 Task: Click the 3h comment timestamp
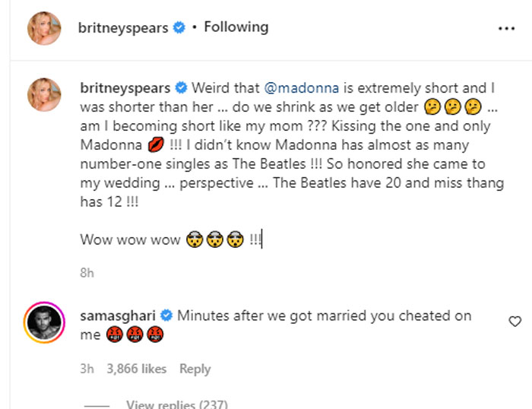point(87,369)
